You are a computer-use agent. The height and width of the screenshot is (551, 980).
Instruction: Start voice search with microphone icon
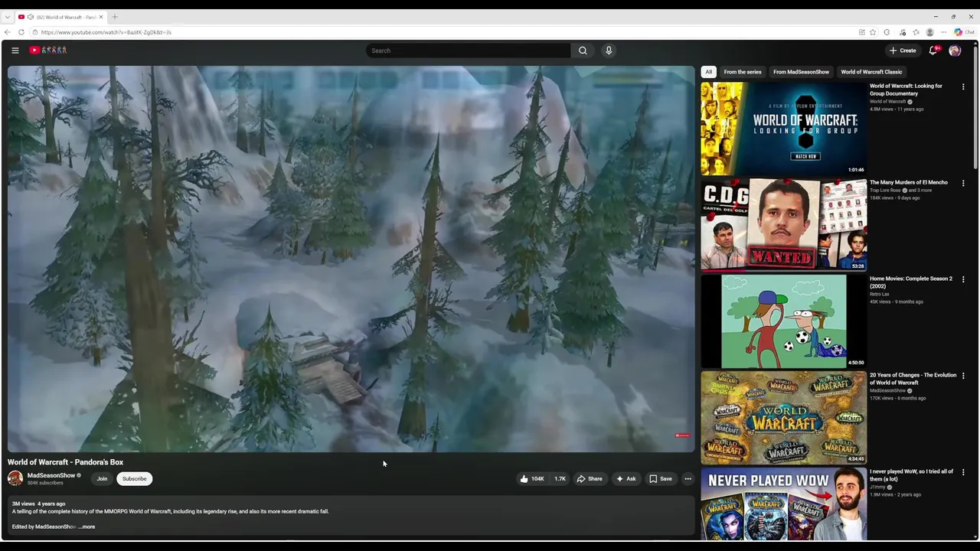609,51
